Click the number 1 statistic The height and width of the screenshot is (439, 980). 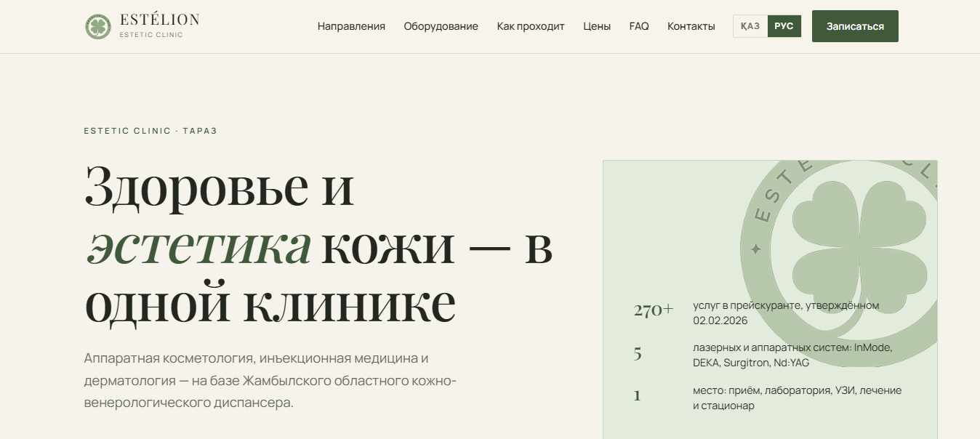click(637, 396)
